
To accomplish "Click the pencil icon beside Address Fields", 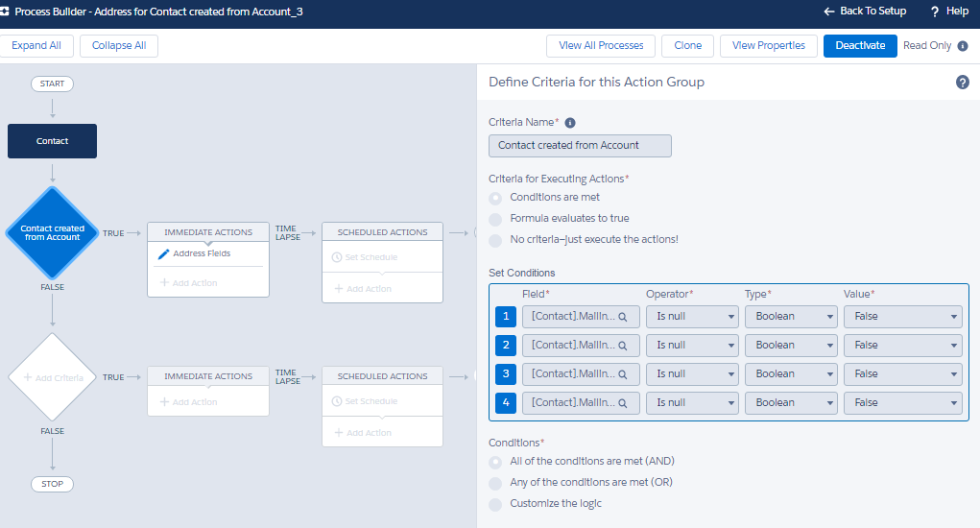I will (x=163, y=254).
